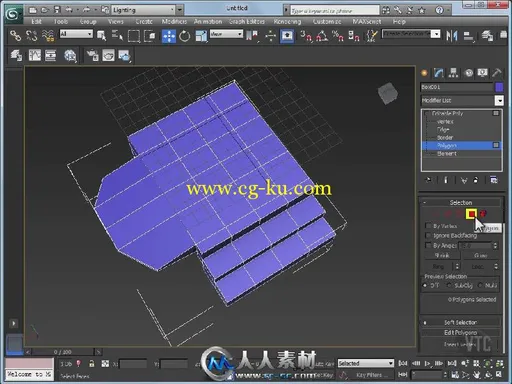Viewport: 512px width, 384px height.
Task: Open the Modifiers menu
Action: click(x=174, y=22)
